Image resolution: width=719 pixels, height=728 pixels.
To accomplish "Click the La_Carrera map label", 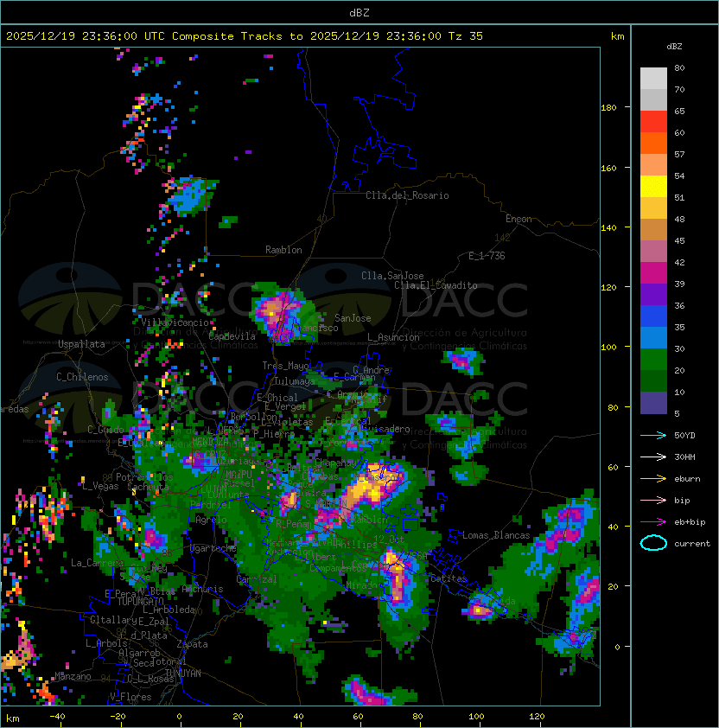I will [x=97, y=563].
